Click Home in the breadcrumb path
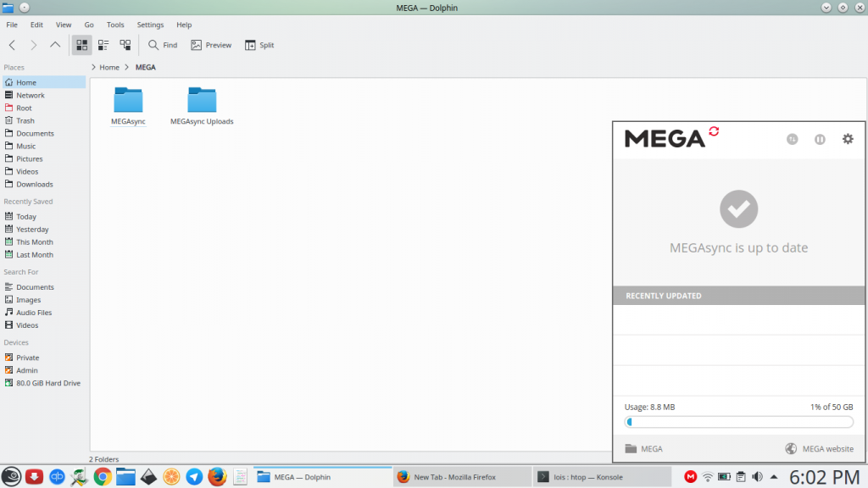 coord(109,67)
